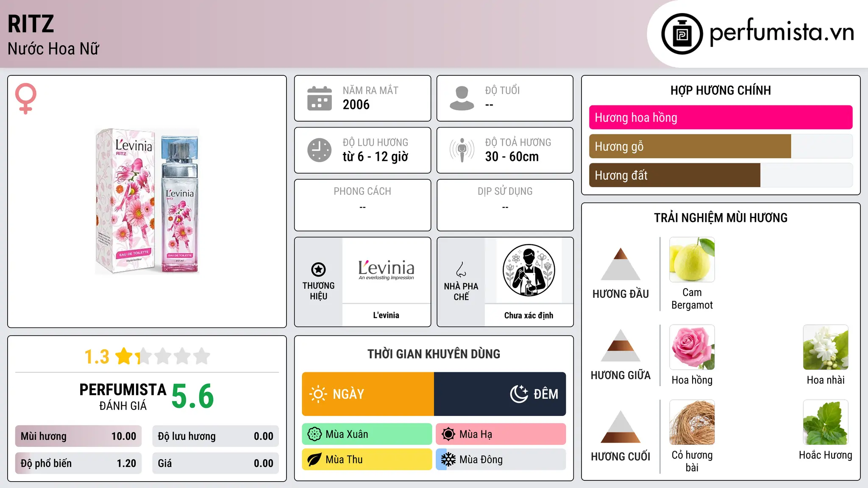Open the L'evinia brand name link
Screen dimensions: 868x488
(386, 315)
